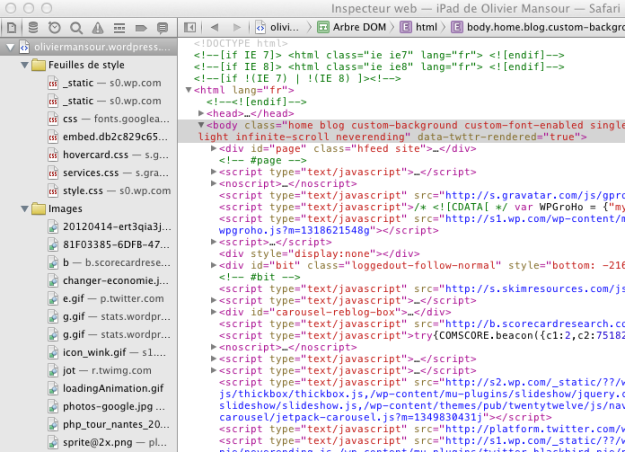This screenshot has width=625, height=452.
Task: Select the COMSCORE.beacon script line
Action: tap(422, 335)
